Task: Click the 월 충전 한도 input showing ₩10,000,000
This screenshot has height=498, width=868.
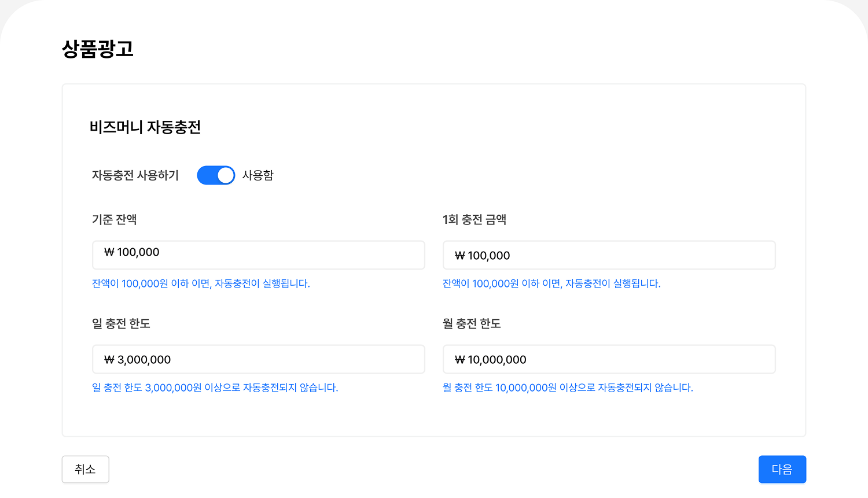Action: [x=609, y=359]
